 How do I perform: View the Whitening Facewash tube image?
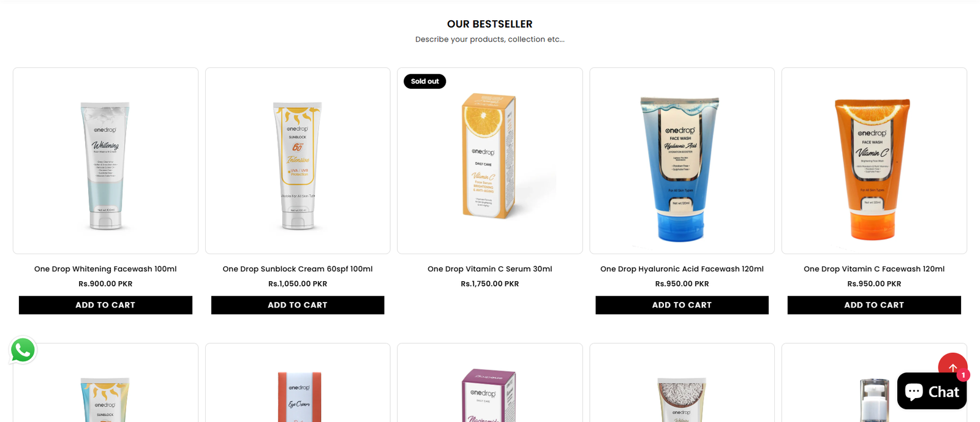[105, 161]
